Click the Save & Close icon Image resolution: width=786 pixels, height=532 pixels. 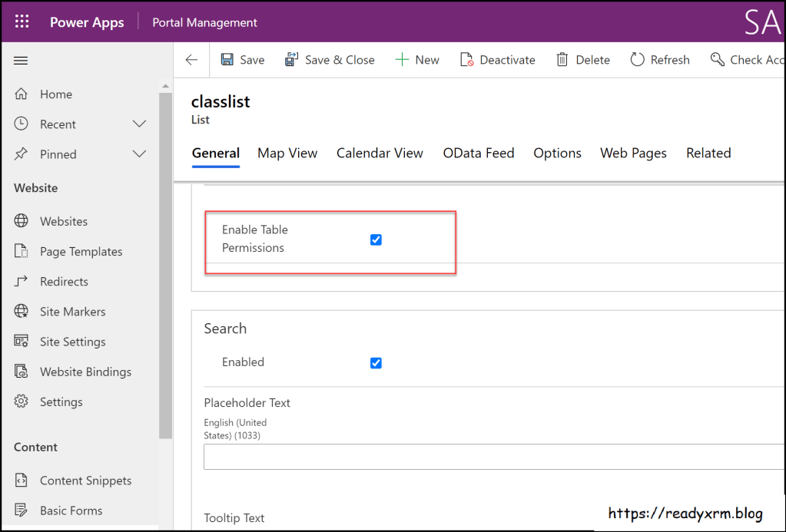point(291,60)
